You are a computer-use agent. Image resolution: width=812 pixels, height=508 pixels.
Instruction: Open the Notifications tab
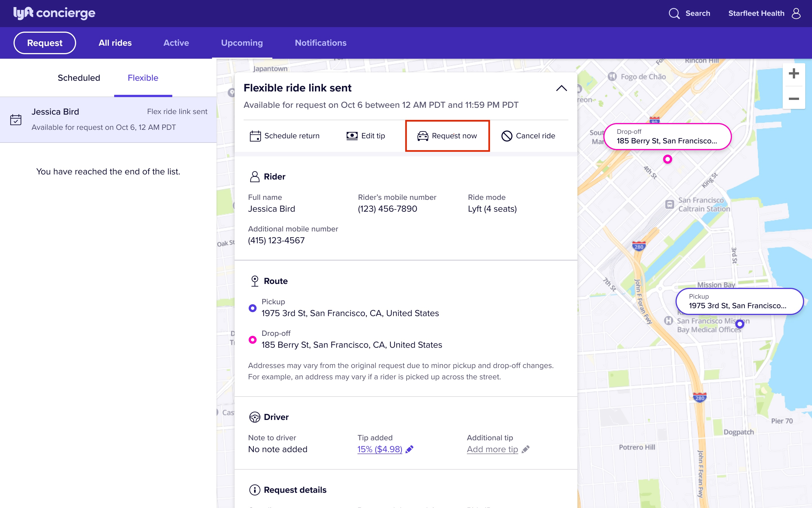point(321,43)
